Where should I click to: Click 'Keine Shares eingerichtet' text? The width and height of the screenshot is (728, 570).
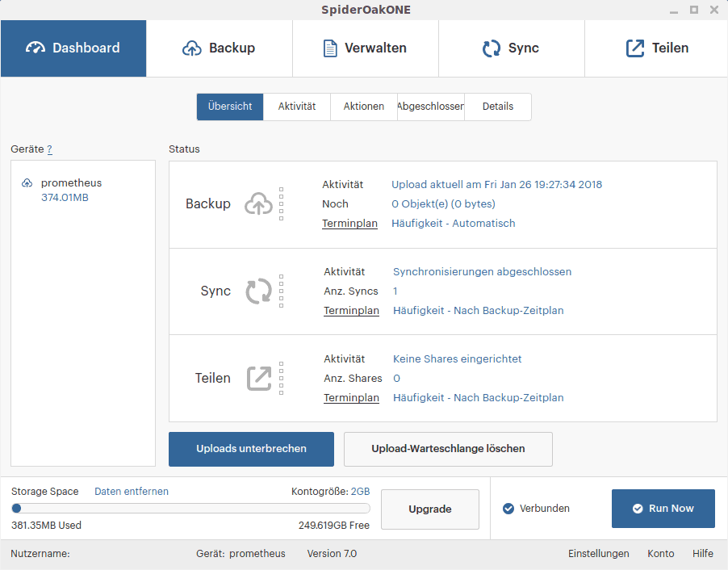pyautogui.click(x=457, y=359)
